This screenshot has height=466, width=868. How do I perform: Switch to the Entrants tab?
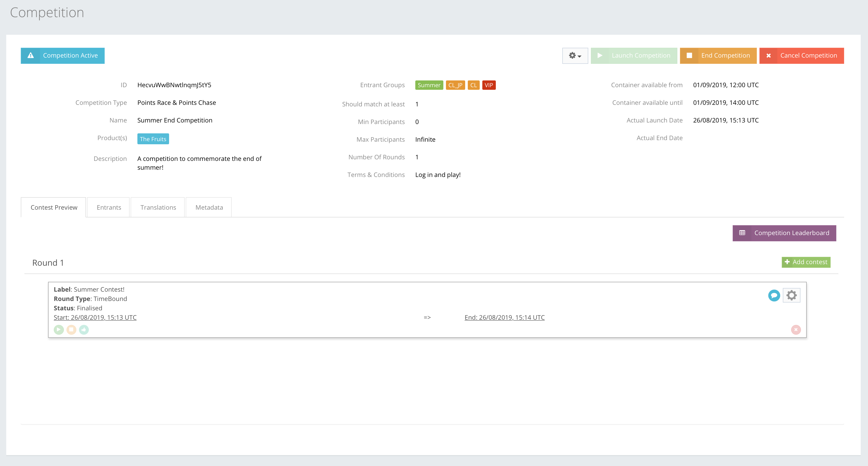pos(109,207)
